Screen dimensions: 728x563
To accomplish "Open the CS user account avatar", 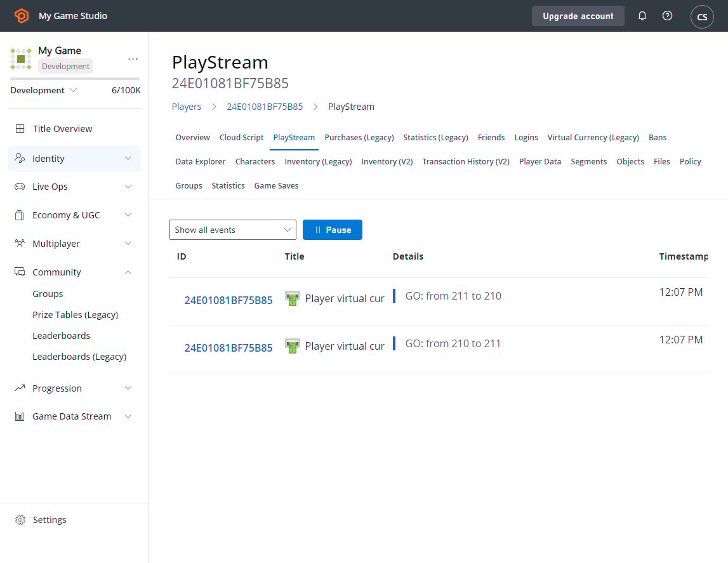I will point(702,17).
